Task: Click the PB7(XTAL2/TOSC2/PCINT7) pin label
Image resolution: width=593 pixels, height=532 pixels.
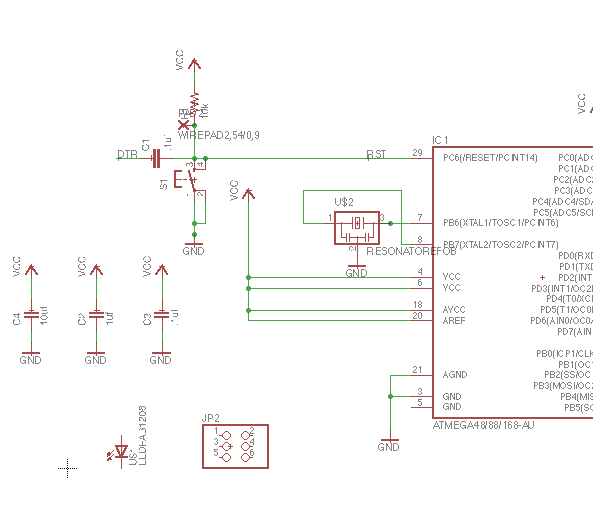Action: click(501, 244)
